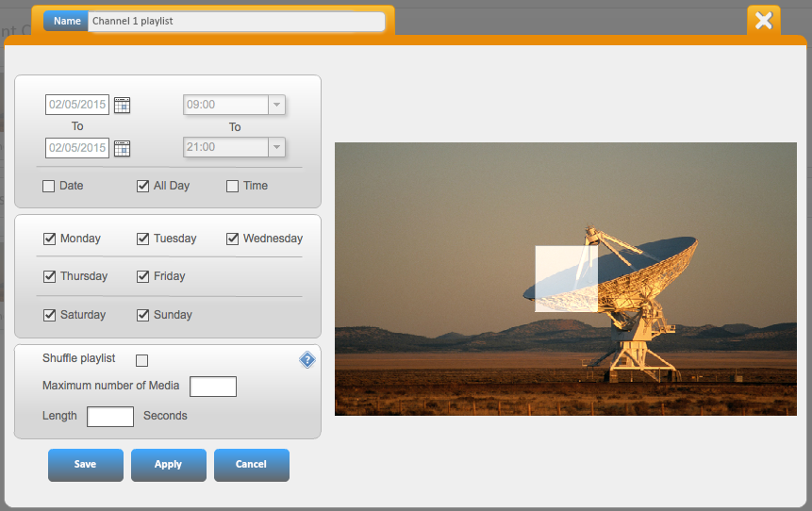The image size is (812, 511).
Task: Focus the Maximum number of Media field
Action: [x=213, y=387]
